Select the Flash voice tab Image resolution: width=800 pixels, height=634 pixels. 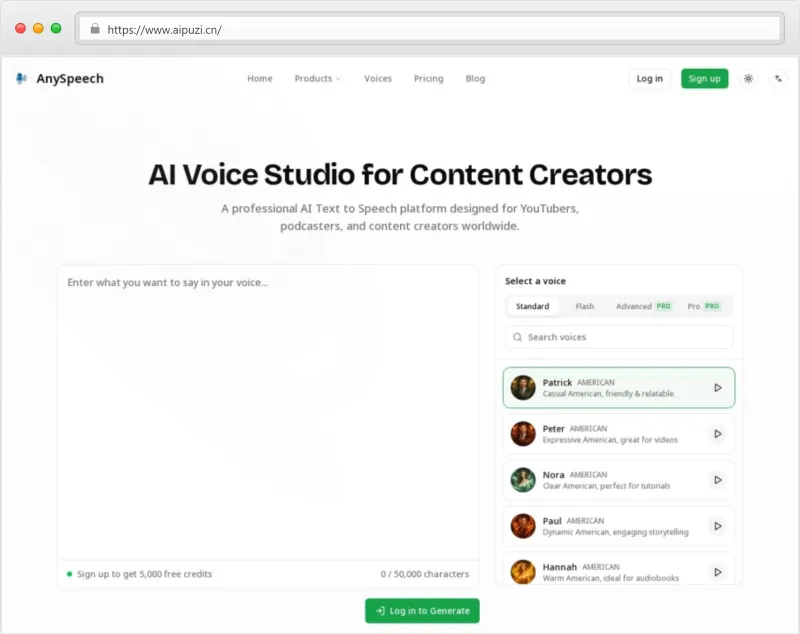point(584,306)
